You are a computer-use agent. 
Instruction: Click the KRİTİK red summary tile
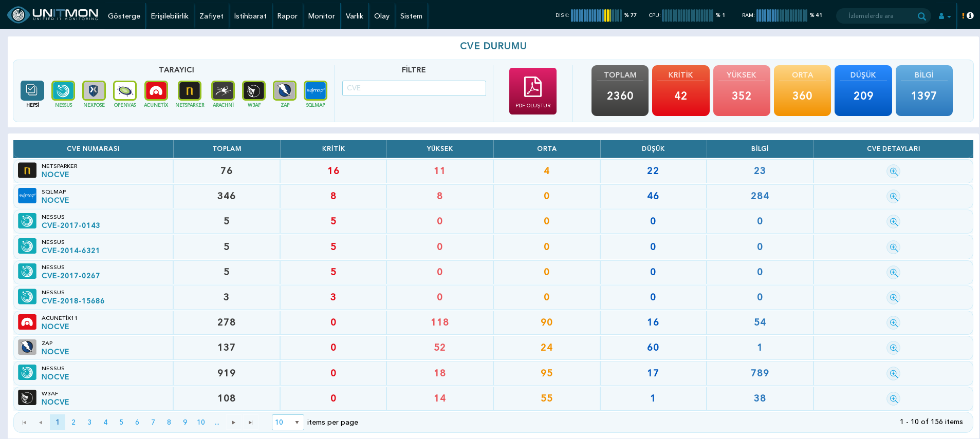[681, 90]
